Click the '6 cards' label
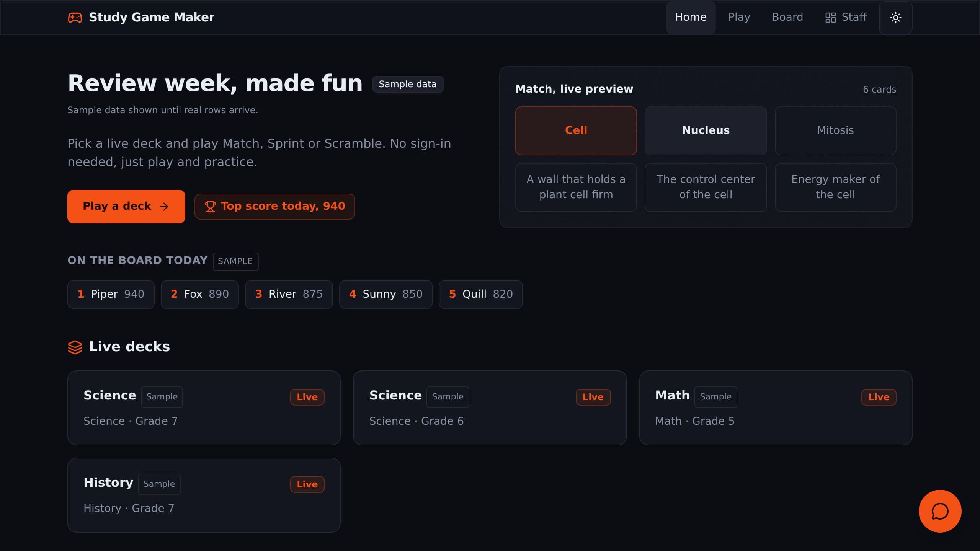Image resolution: width=980 pixels, height=551 pixels. click(x=879, y=90)
